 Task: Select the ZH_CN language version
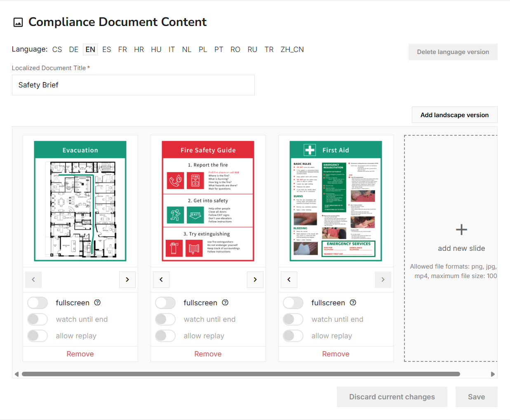click(x=292, y=50)
